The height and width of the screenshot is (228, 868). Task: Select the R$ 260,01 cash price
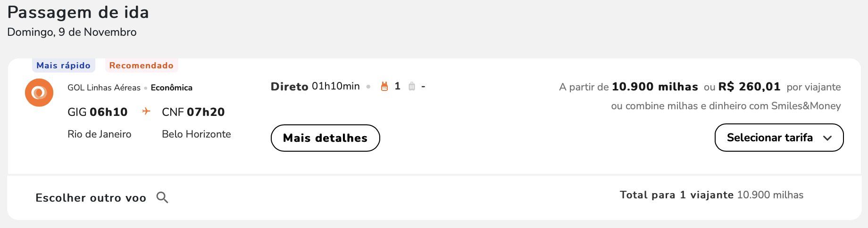pos(749,87)
